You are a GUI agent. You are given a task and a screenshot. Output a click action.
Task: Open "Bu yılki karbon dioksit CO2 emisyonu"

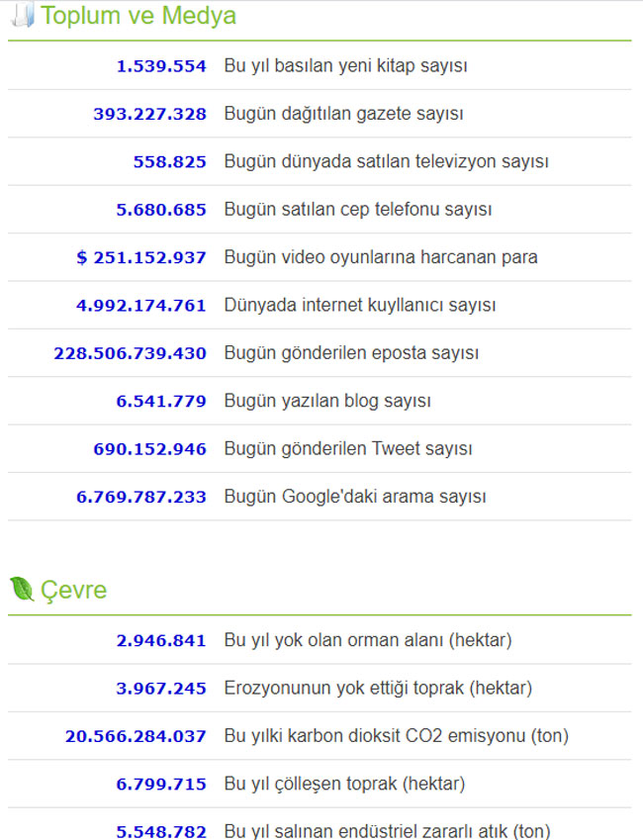click(x=396, y=736)
